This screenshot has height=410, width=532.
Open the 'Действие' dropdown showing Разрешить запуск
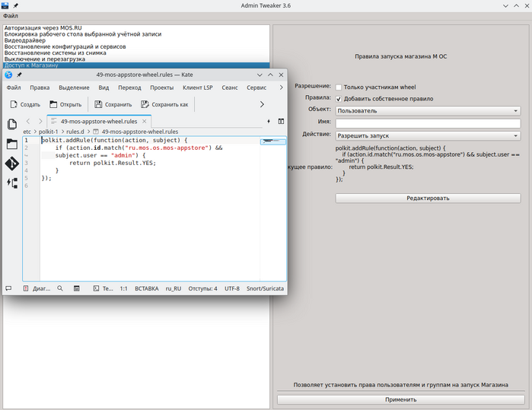[428, 135]
